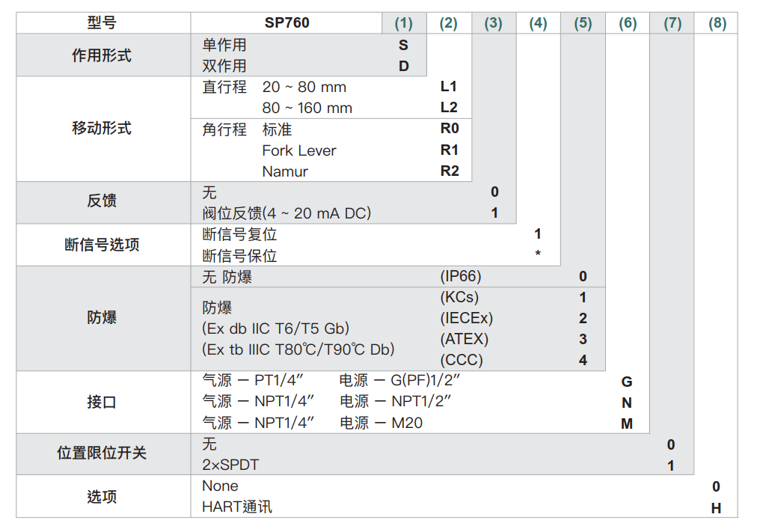Select the 电源 — M20 connection entry
772x532 pixels.
[x=381, y=423]
